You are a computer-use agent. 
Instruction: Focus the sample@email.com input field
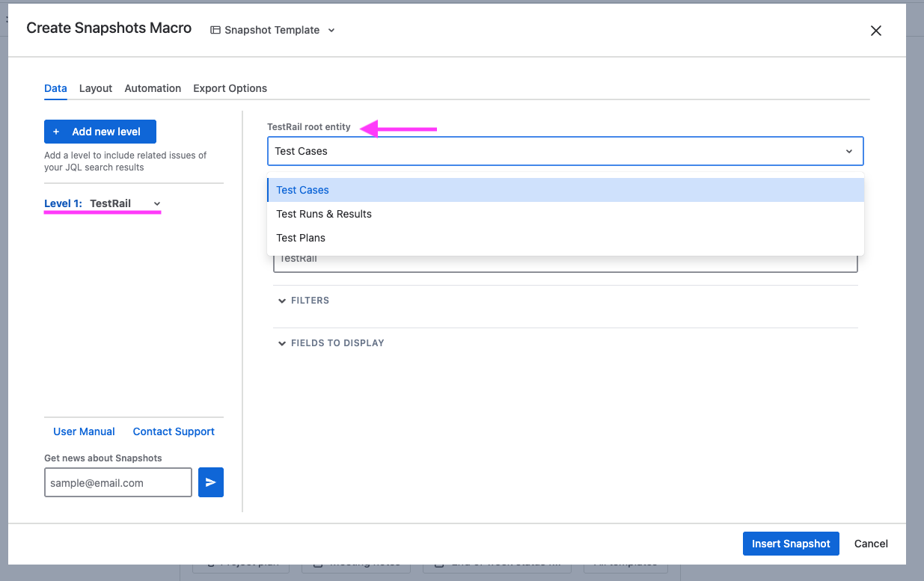118,483
